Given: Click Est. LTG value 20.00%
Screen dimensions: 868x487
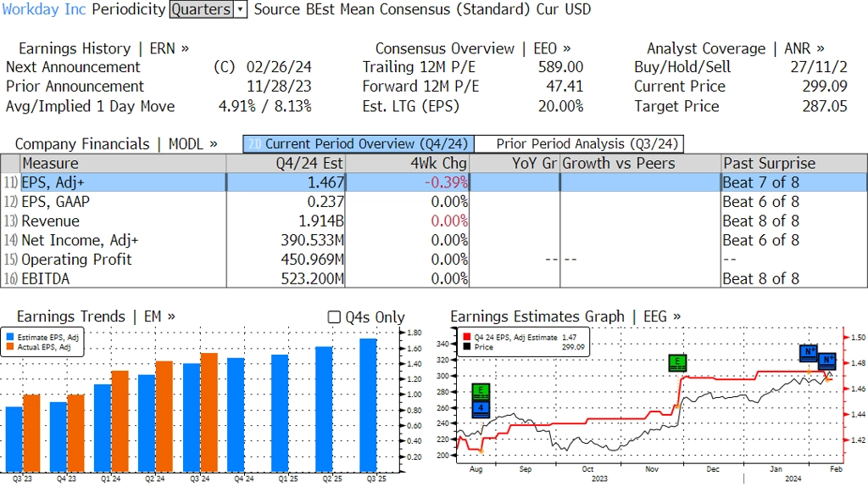Looking at the screenshot, I should pyautogui.click(x=561, y=106).
